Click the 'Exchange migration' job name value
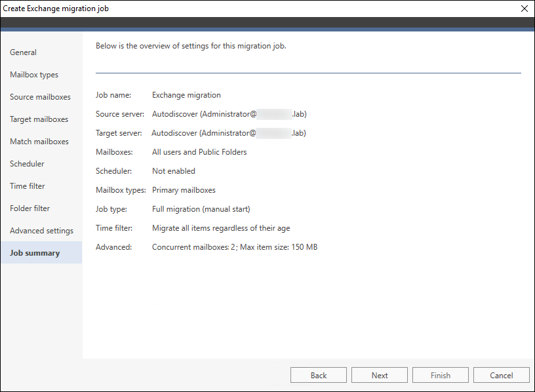Image resolution: width=535 pixels, height=392 pixels. coord(186,95)
